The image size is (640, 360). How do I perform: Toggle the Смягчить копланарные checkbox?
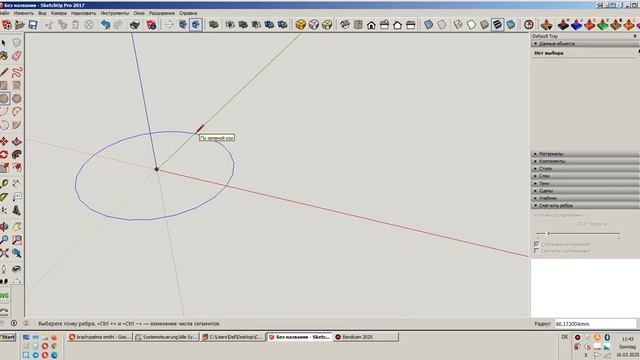(x=536, y=251)
